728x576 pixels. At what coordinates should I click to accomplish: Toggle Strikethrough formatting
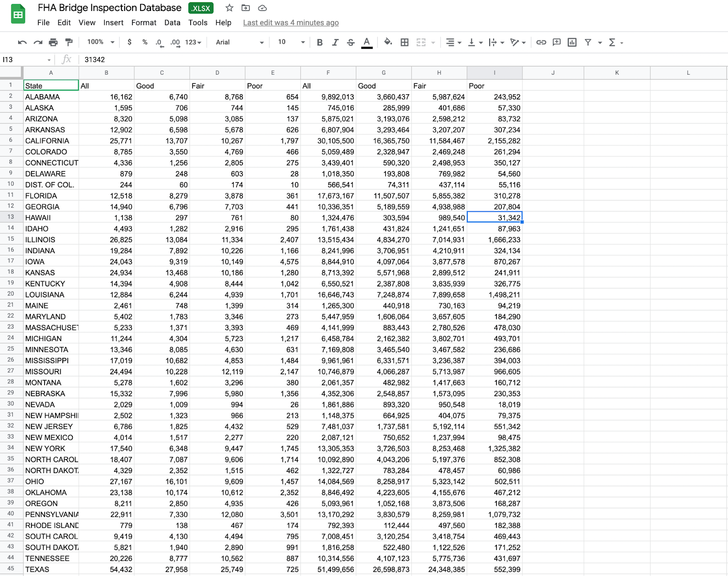351,42
